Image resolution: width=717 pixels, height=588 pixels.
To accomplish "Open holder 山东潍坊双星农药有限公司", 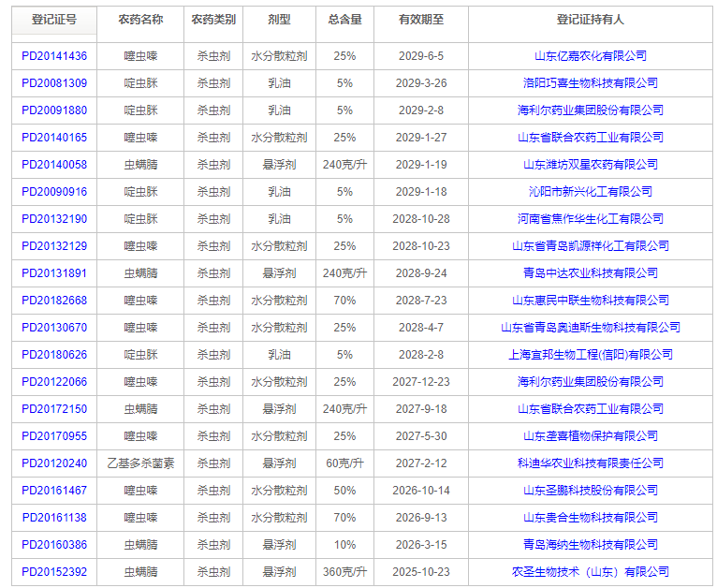I will click(591, 165).
